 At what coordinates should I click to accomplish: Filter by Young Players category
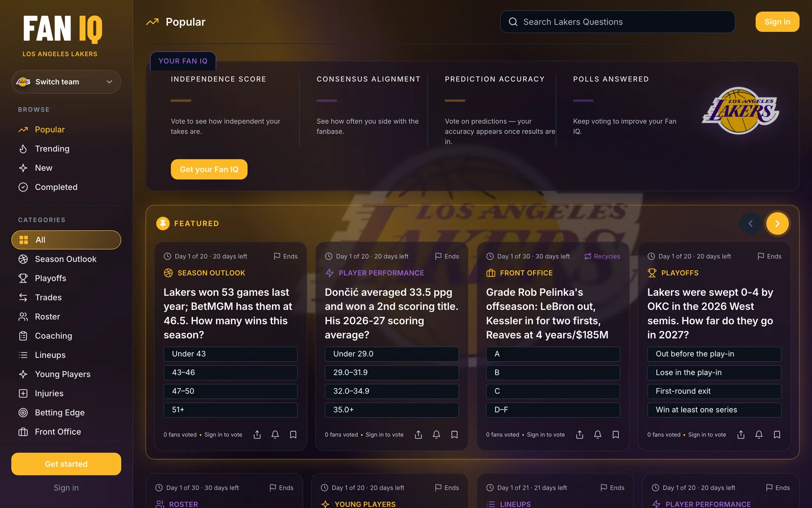point(66,374)
